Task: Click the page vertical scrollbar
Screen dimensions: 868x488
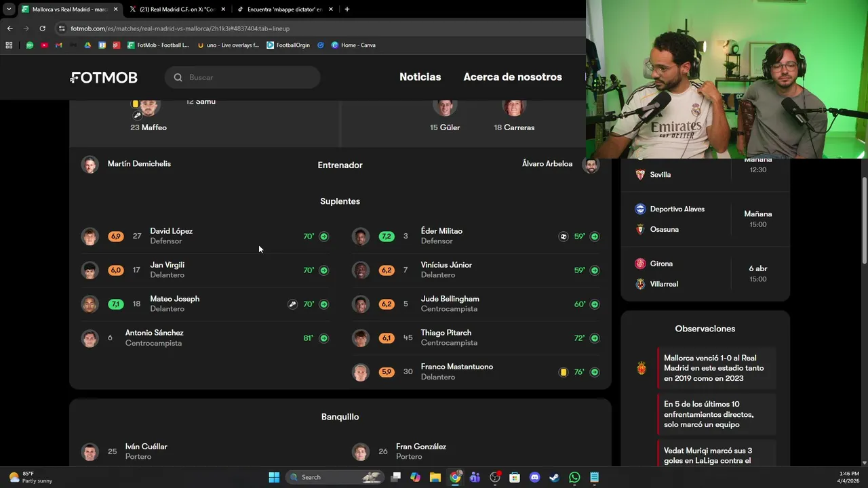Action: click(864, 220)
